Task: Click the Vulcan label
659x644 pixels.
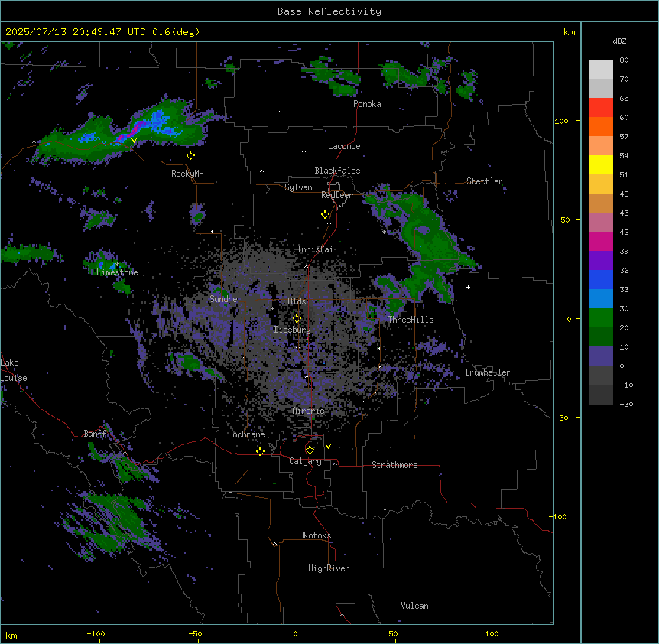Action: tap(414, 606)
